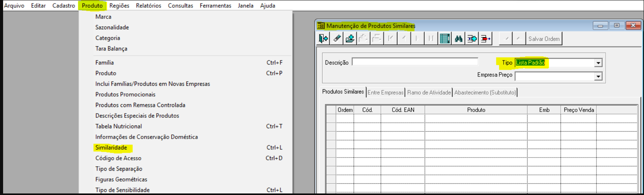Image resolution: width=644 pixels, height=195 pixels.
Task: Open the Empresa Preço dropdown arrow
Action: [598, 76]
